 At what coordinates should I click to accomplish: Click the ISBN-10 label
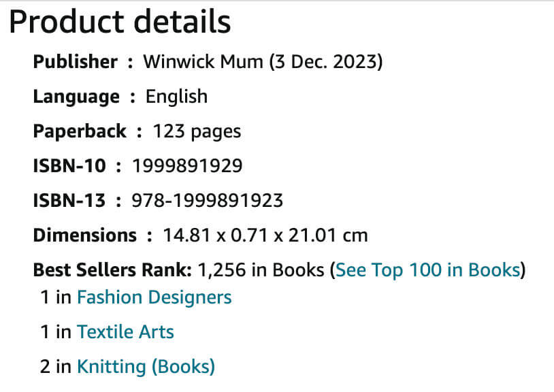point(69,166)
